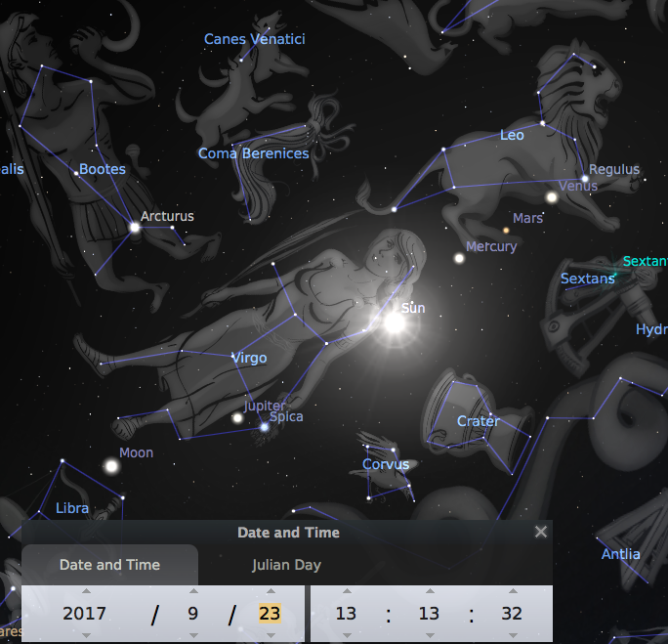
Task: Increase the month with its up arrow
Action: point(192,591)
